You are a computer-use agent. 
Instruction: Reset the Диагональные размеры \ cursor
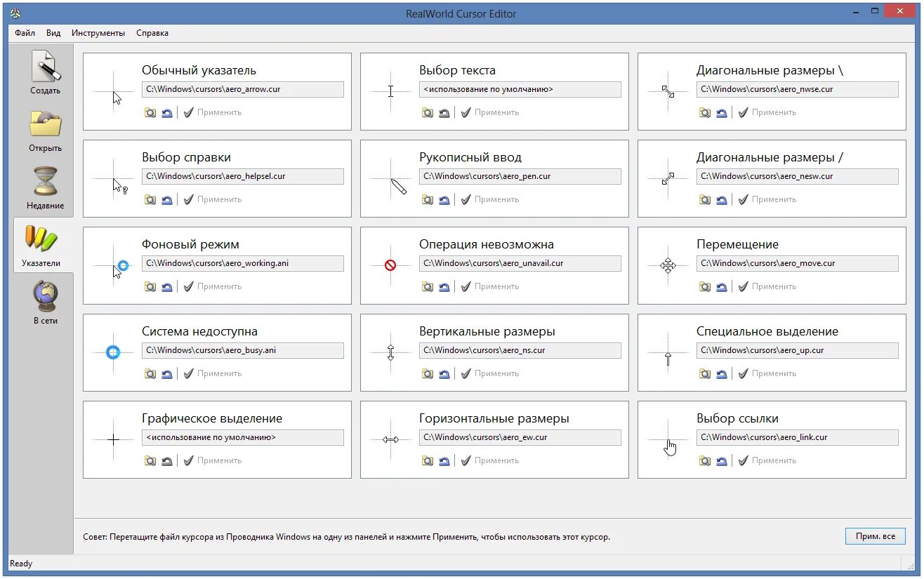coord(722,112)
